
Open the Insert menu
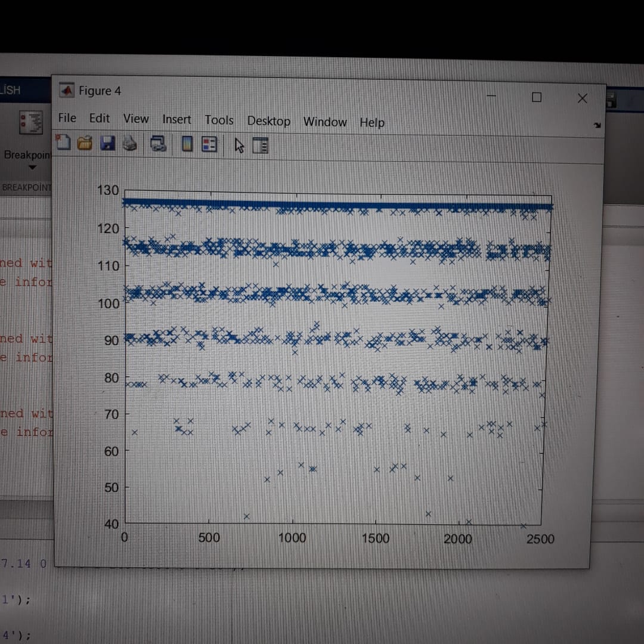(177, 119)
